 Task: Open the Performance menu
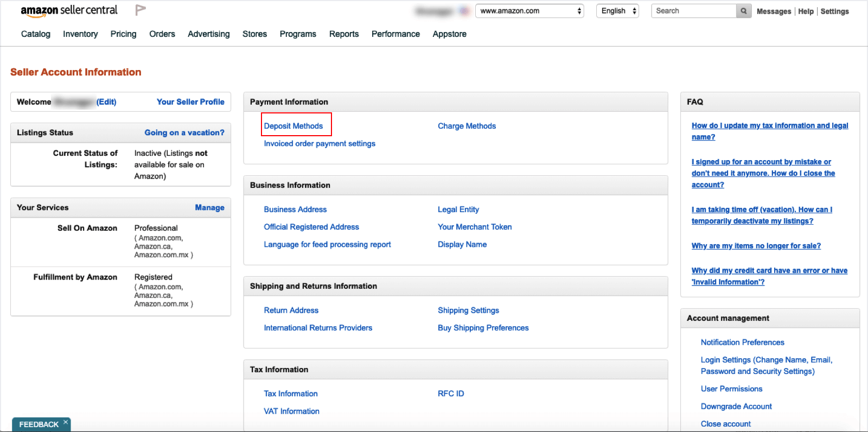[395, 34]
